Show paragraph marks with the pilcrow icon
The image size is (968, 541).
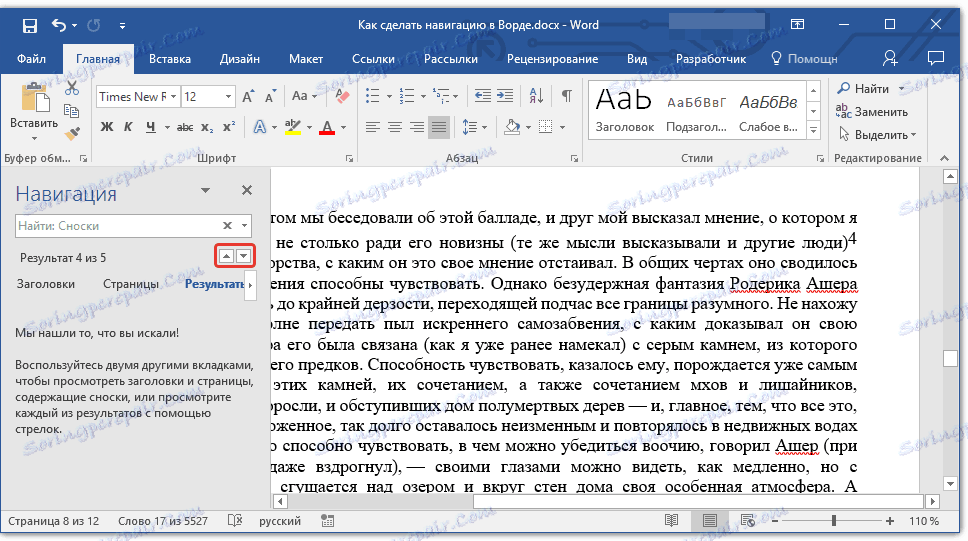(x=566, y=97)
